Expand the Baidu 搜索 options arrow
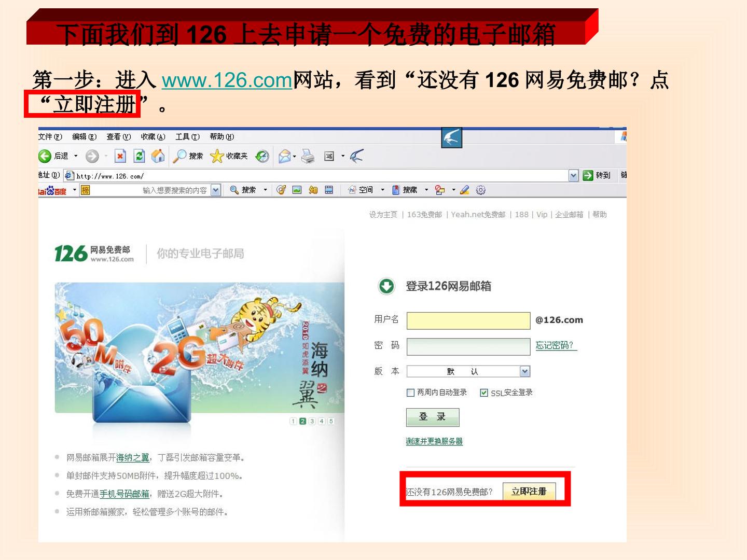This screenshot has height=560, width=747. coord(265,190)
